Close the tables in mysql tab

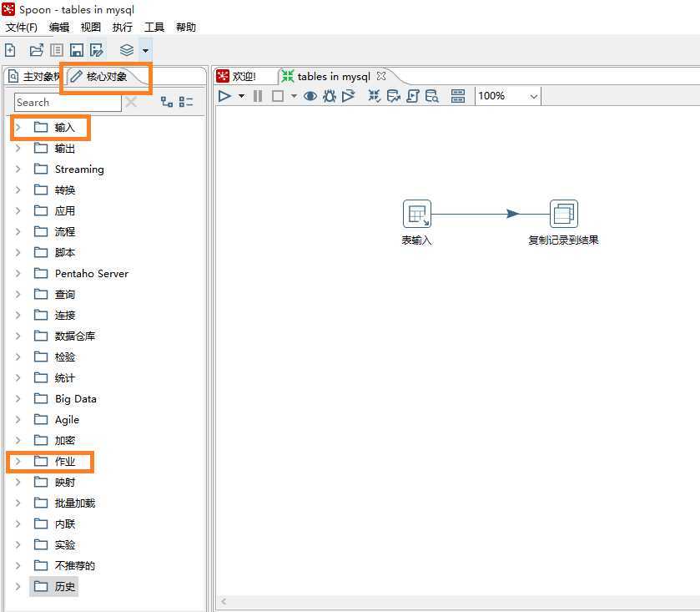click(x=380, y=76)
